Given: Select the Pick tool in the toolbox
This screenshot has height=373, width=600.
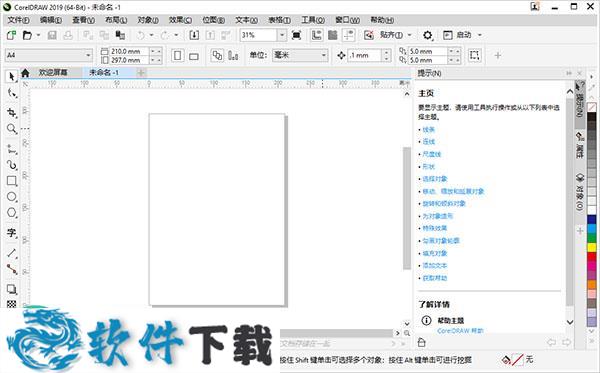Looking at the screenshot, I should [11, 76].
